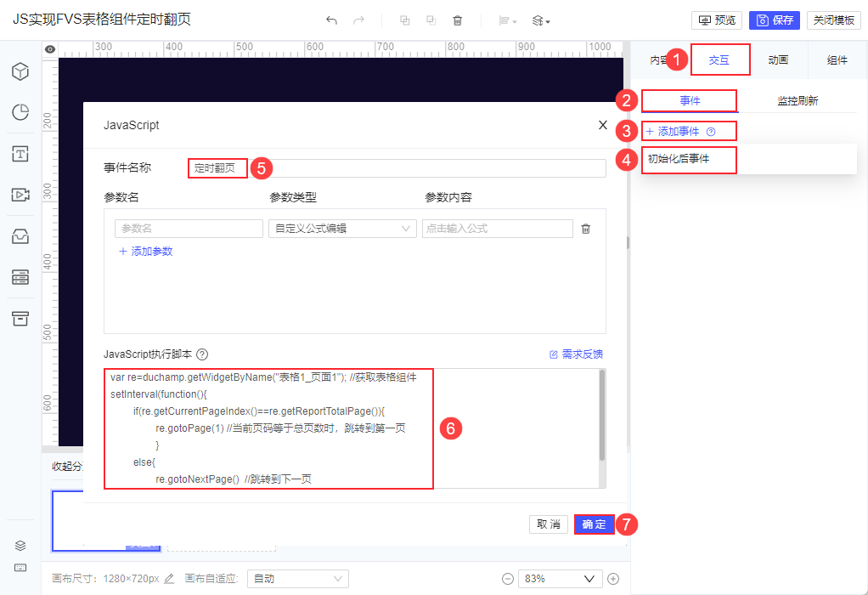The image size is (868, 595).
Task: Click the redo arrow icon
Action: [x=358, y=20]
